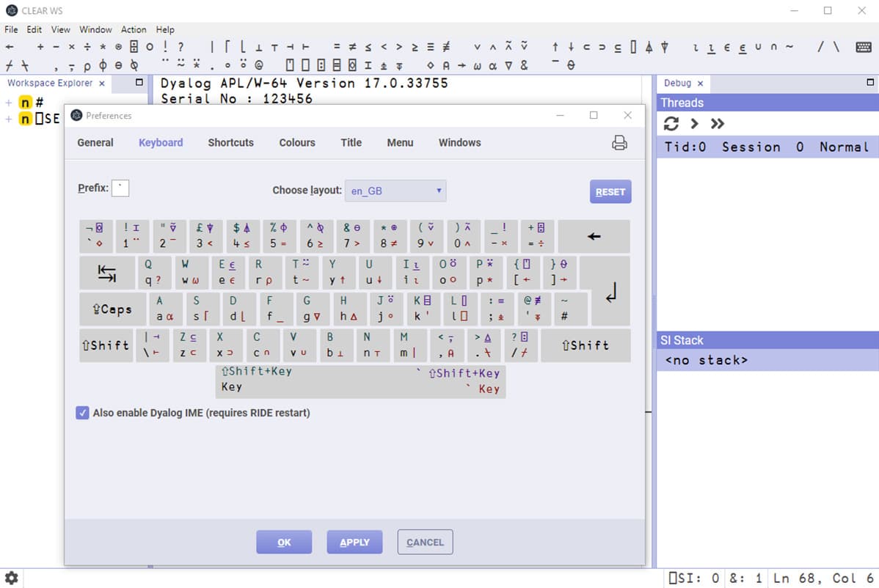This screenshot has height=588, width=879.
Task: Click the print icon in Preferences
Action: tap(619, 143)
